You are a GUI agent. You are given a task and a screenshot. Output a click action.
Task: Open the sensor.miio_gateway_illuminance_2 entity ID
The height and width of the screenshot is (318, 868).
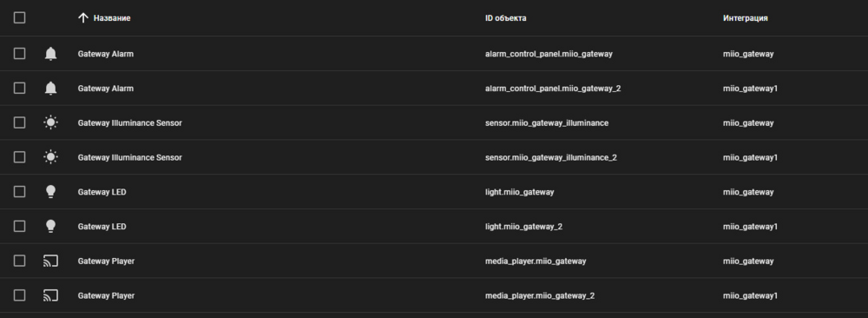551,157
